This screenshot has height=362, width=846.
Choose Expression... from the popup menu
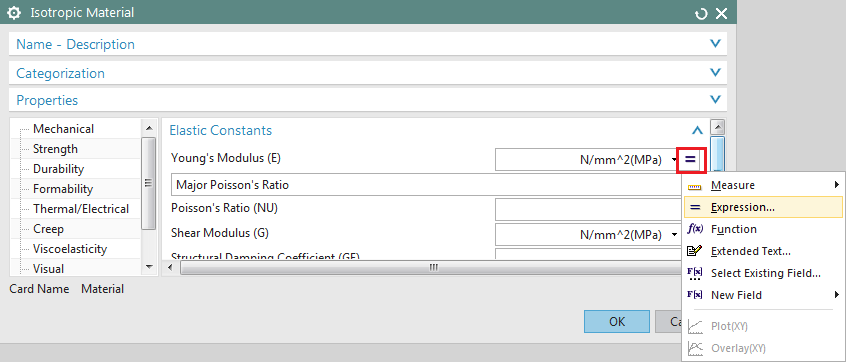coord(763,207)
